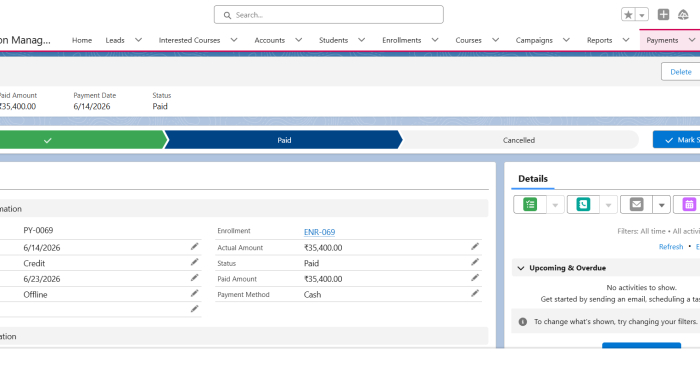Open dropdown next to New Task icon
This screenshot has width=700, height=370.
[x=555, y=205]
